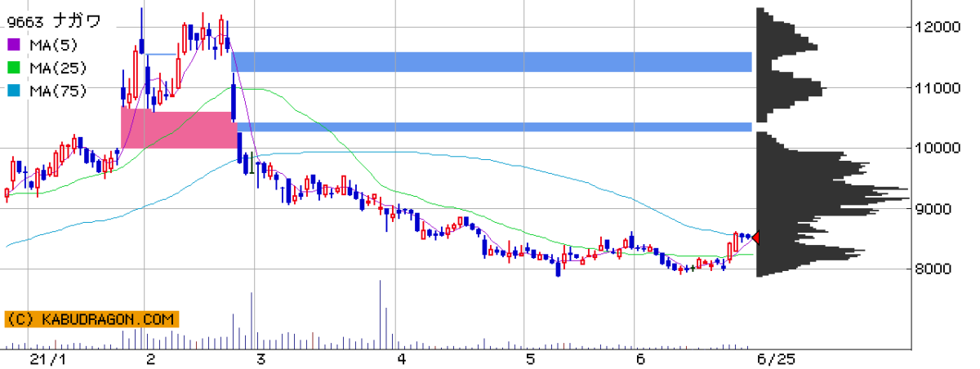Click the upper blue resistance band
The image size is (980, 369).
492,62
